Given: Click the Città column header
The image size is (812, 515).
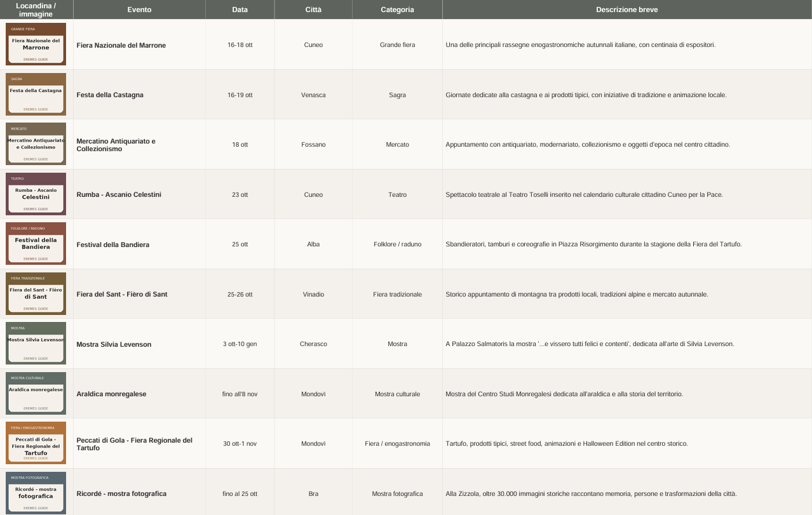Looking at the screenshot, I should click(313, 10).
